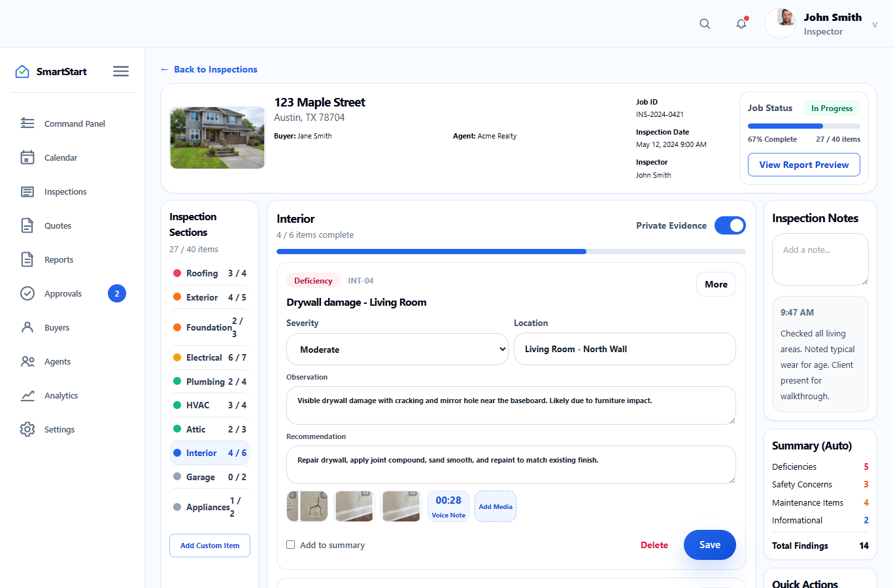Open notifications bell icon
Image resolution: width=893 pixels, height=588 pixels.
[x=741, y=24]
